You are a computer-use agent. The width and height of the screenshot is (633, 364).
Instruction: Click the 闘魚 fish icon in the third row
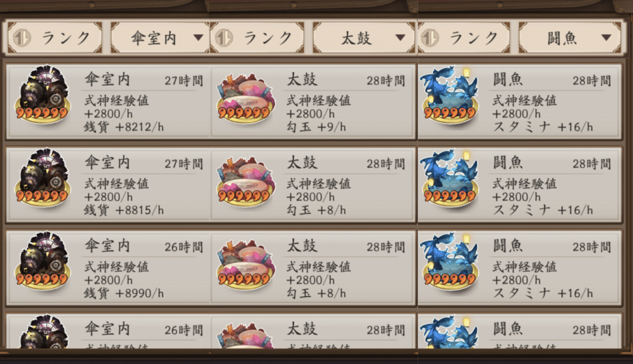pos(451,261)
